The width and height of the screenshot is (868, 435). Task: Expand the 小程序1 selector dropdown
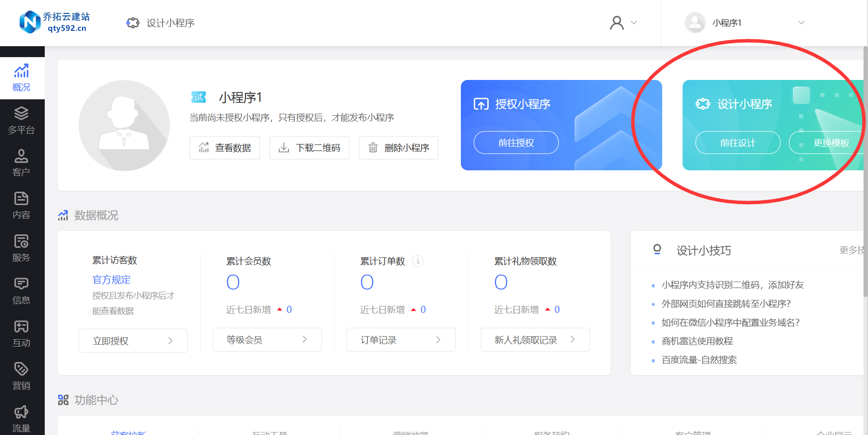point(801,23)
